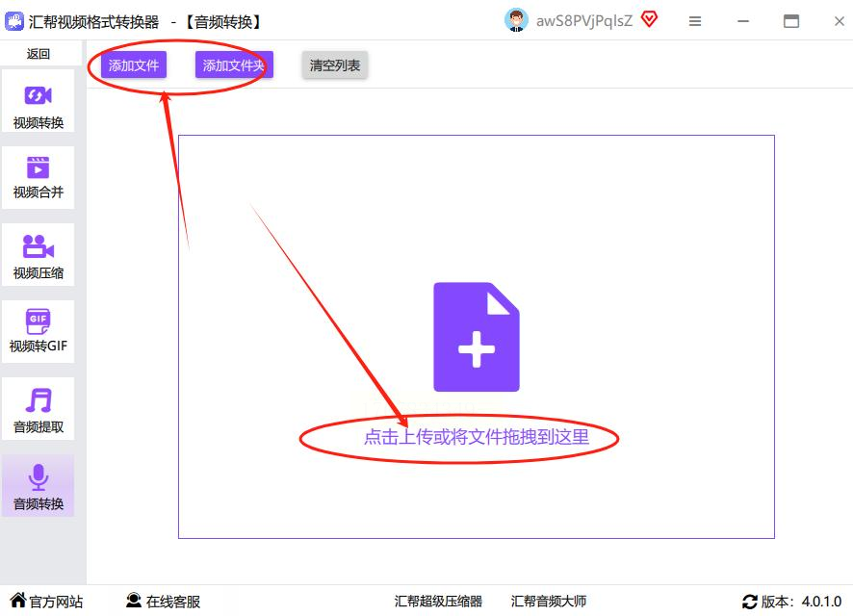Viewport: 853px width, 616px height.
Task: Click the 点击上传或将文件拖拽到这里 upload text
Action: point(477,437)
